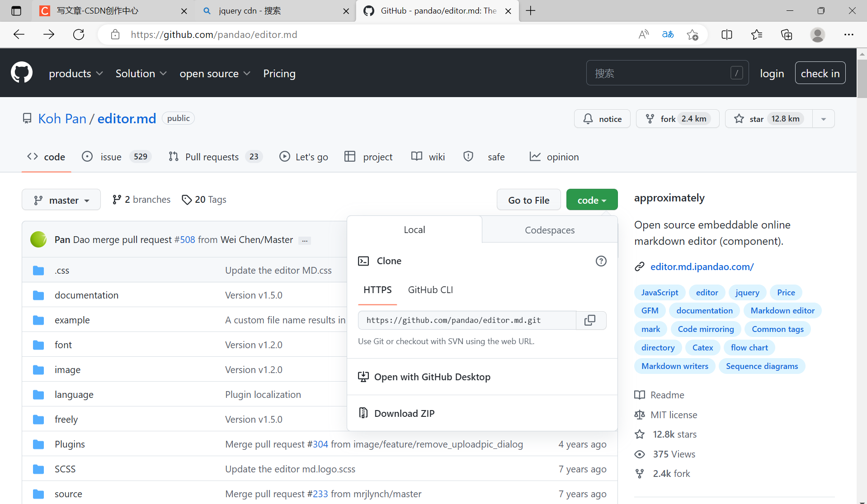Open clone help question mark icon

[x=601, y=261]
